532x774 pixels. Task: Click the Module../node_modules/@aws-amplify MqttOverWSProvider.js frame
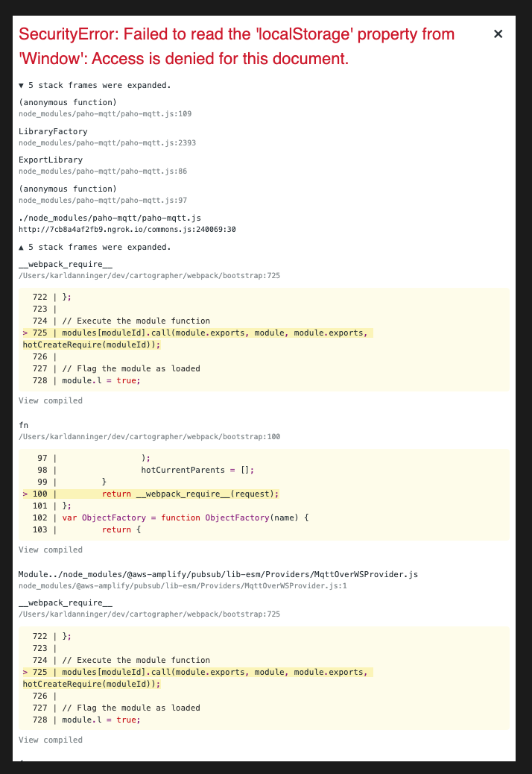tap(218, 575)
